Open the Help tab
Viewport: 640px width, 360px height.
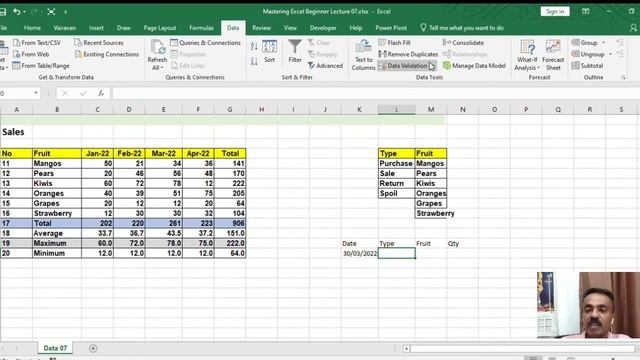(356, 28)
